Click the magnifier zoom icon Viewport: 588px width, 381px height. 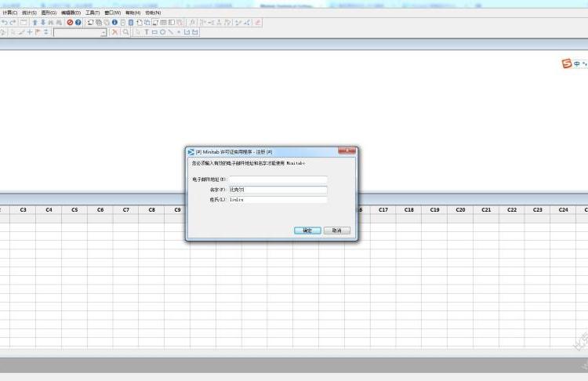(126, 32)
